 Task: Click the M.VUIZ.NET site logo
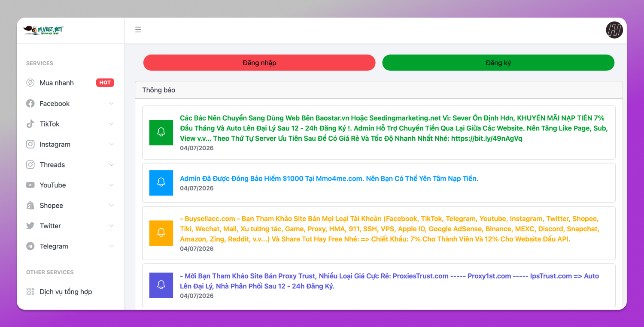[43, 30]
